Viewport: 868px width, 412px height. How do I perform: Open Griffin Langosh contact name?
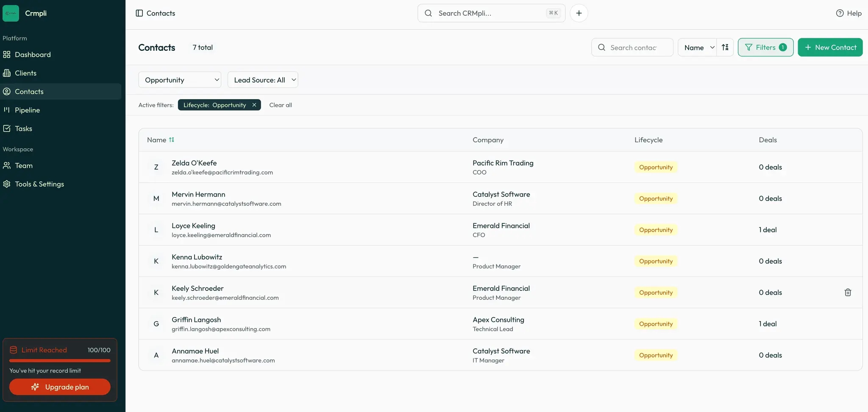[x=196, y=320]
